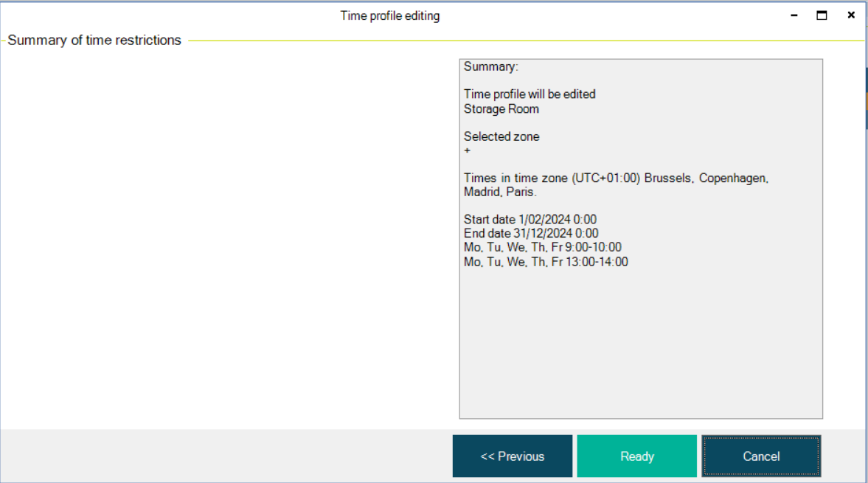Click the 'Time profile will be edited' line
868x483 pixels.
tap(530, 94)
